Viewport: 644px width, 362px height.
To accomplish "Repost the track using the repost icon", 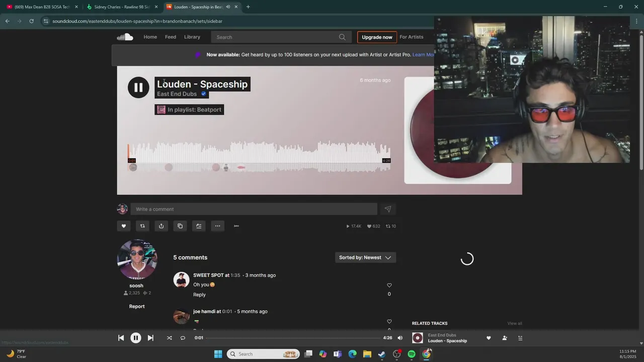I will click(x=142, y=226).
